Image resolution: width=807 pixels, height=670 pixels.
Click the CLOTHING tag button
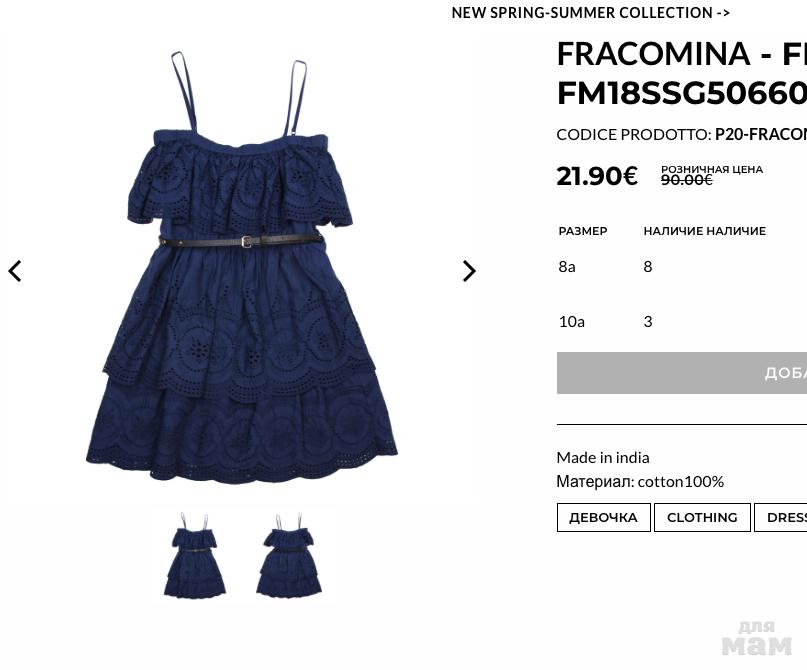click(702, 517)
